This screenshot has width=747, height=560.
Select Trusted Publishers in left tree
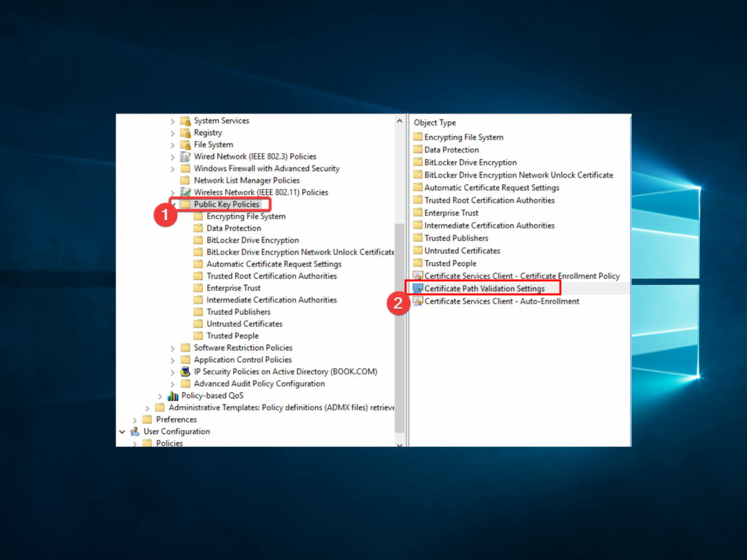(x=238, y=312)
